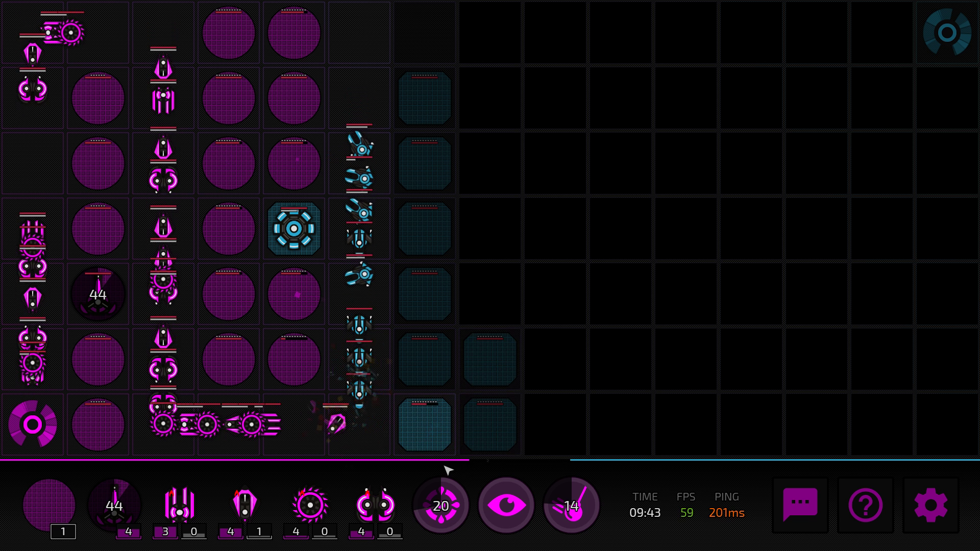Click the blue enemy base ring
The height and width of the screenshot is (551, 980).
click(947, 33)
